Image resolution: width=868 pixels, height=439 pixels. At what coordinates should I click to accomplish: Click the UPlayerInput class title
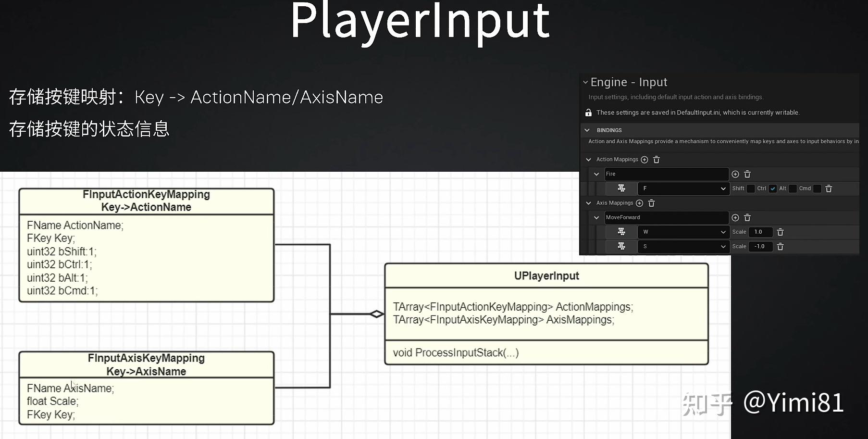[546, 276]
